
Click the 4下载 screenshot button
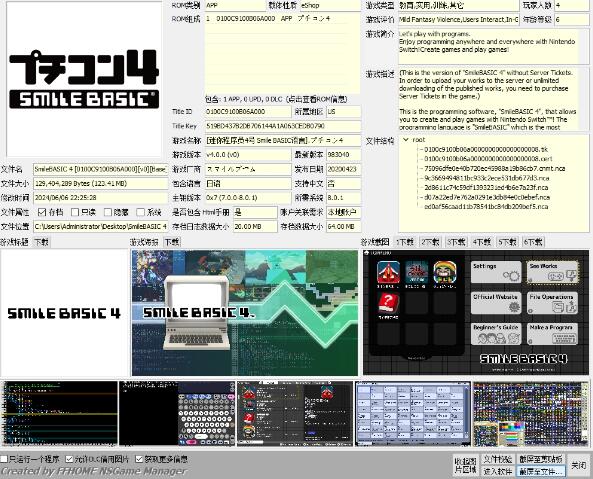[482, 242]
